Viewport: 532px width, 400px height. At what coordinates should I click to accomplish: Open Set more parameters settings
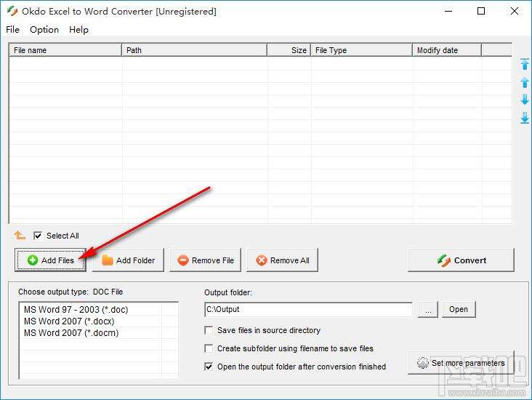tap(461, 363)
